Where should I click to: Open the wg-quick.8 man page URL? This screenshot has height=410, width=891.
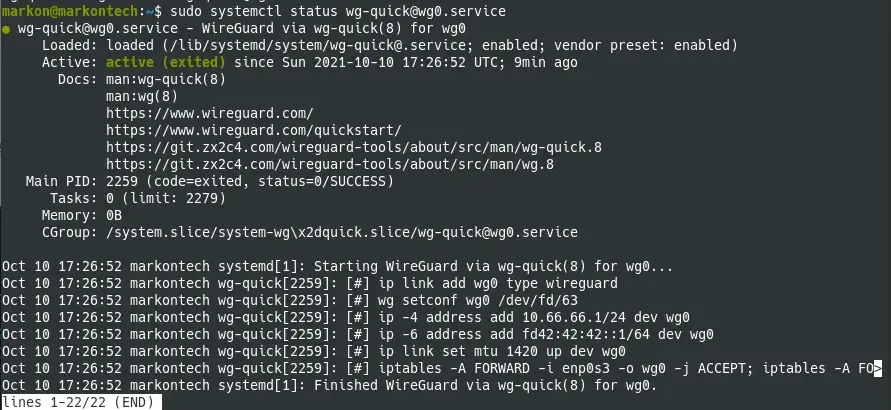[353, 147]
